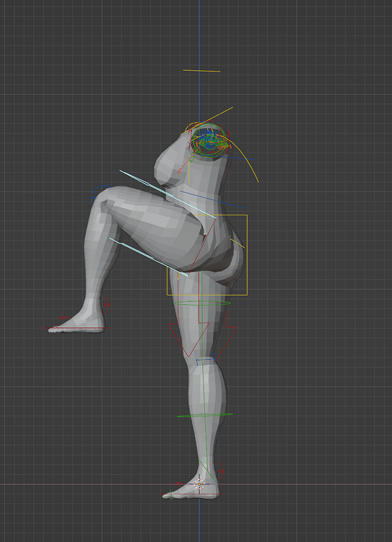Screen dimensions: 392x542
Task: Select green ring control around standing thigh
Action: pos(202,303)
